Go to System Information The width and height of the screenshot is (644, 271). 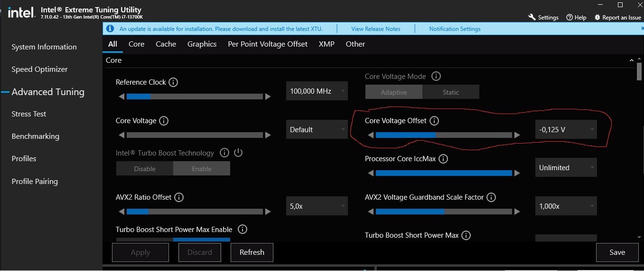tap(44, 47)
